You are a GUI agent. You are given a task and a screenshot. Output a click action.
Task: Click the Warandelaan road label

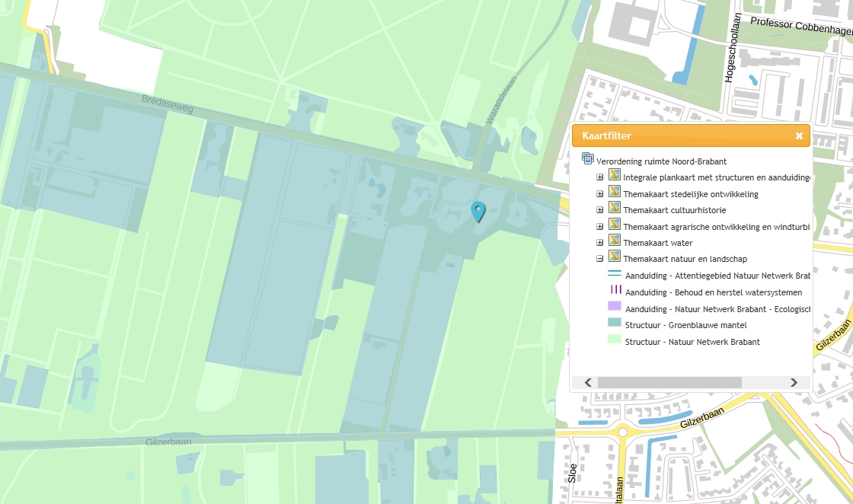click(501, 100)
